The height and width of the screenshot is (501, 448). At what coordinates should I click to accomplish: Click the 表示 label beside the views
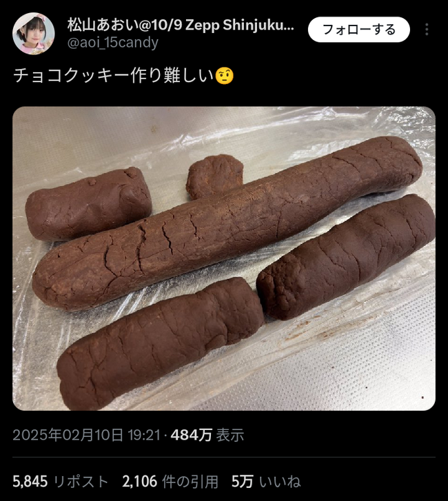tap(230, 435)
